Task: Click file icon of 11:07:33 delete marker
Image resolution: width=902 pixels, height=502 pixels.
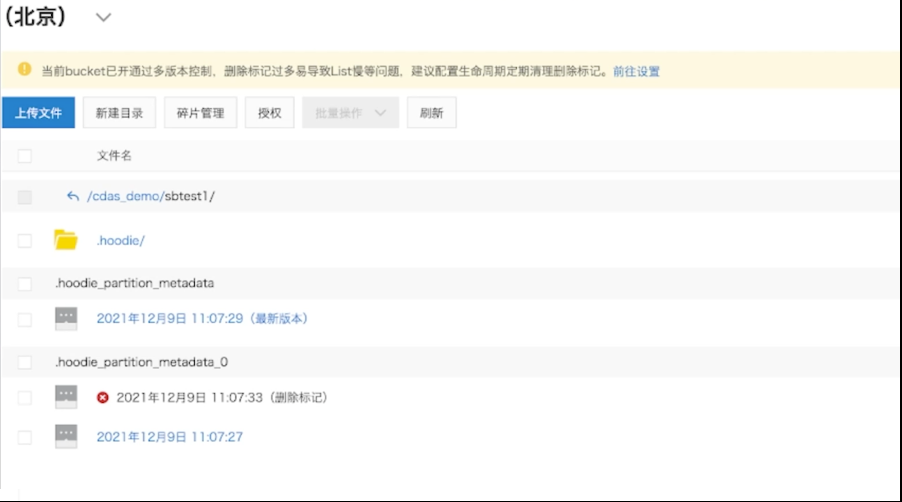Action: click(x=66, y=397)
